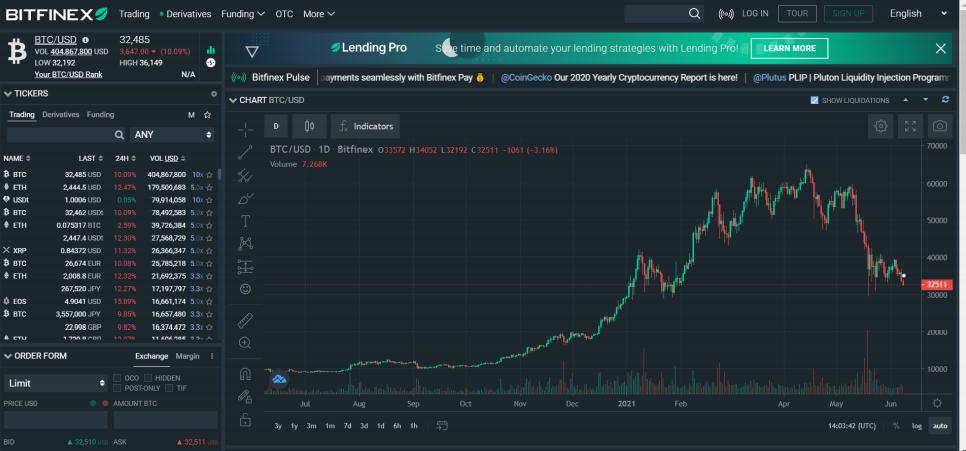Screen dimensions: 966x451
Task: Open the Tickers panel settings gear
Action: click(x=214, y=94)
